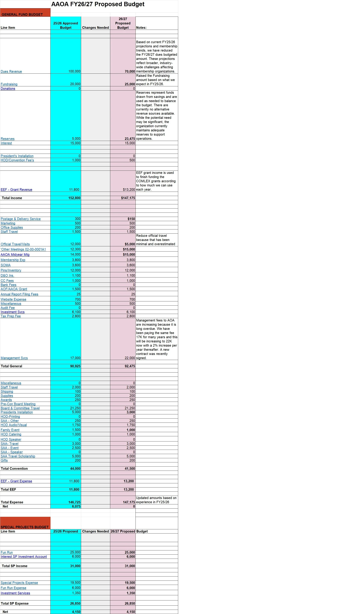Click the Special Projects Expense link
Screen dimensions: 364x614
click(19, 583)
